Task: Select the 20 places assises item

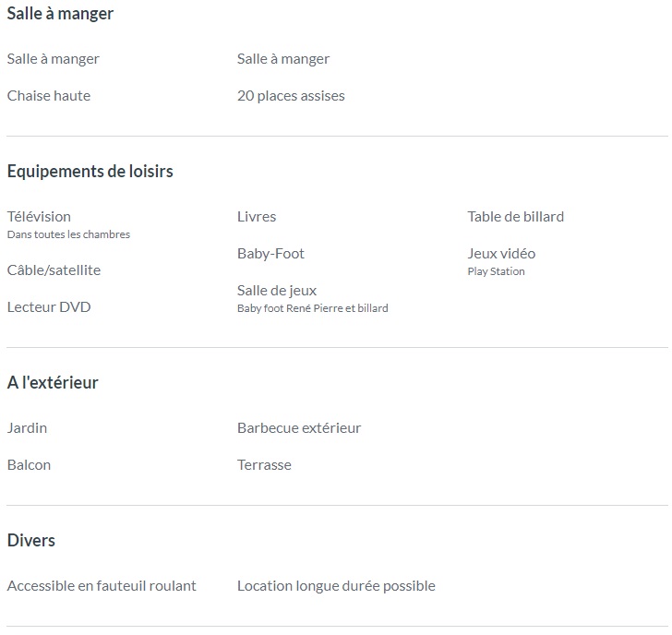Action: point(291,96)
